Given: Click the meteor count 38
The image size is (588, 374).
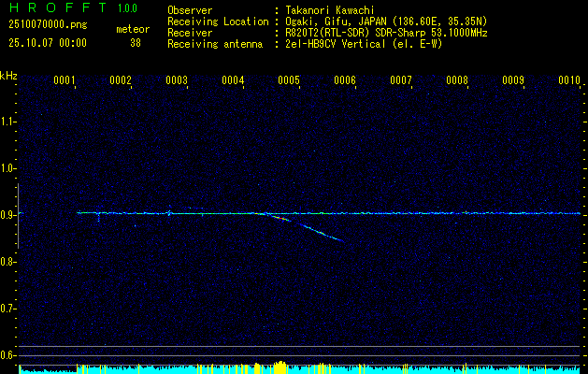Looking at the screenshot, I should click(136, 43).
